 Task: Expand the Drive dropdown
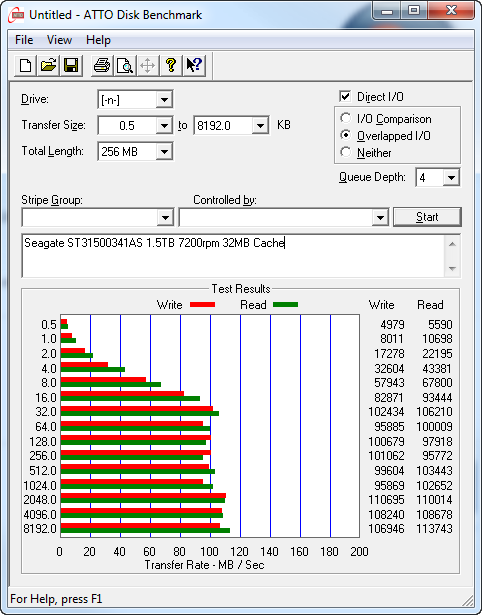tap(164, 100)
